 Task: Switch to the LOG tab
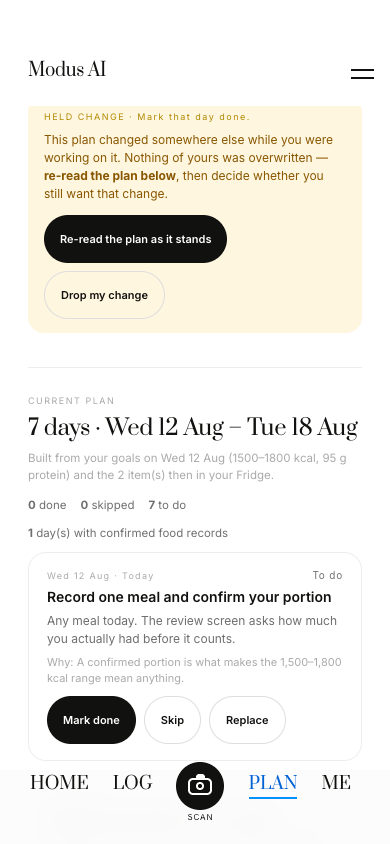pyautogui.click(x=132, y=782)
